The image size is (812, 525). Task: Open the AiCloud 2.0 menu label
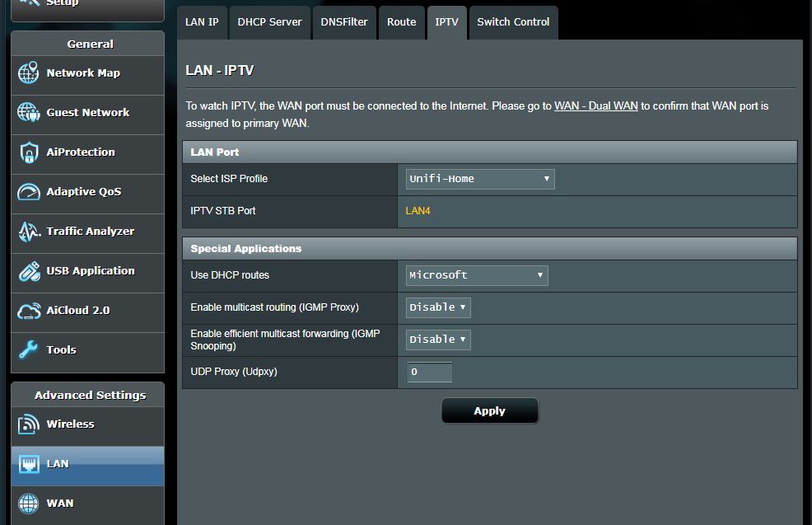[78, 311]
